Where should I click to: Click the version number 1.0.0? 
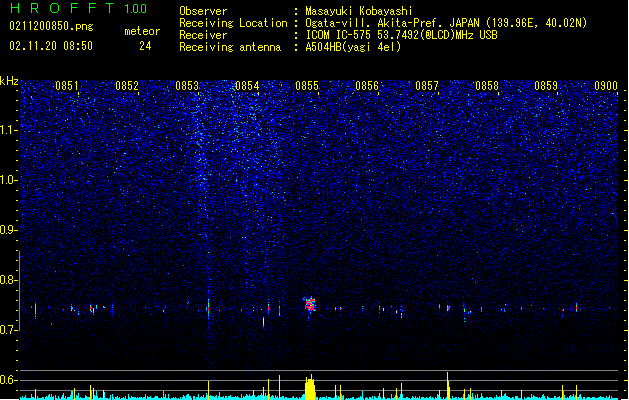click(x=135, y=9)
